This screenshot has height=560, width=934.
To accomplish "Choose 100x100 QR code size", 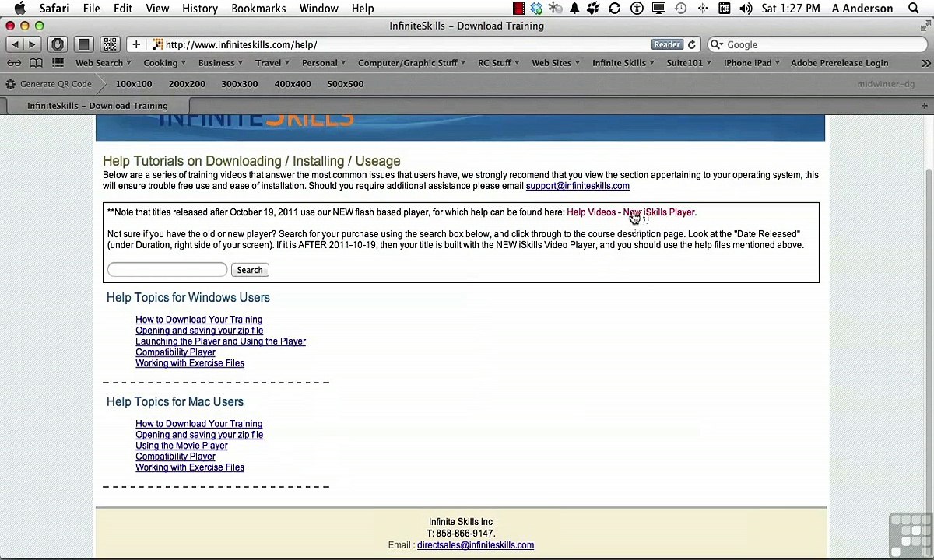I will (x=134, y=84).
